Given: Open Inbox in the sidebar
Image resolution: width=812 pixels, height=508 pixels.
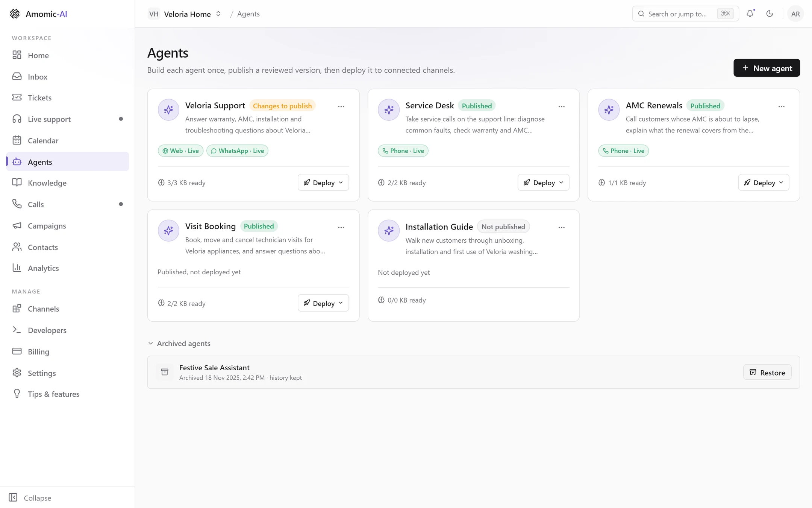Looking at the screenshot, I should tap(68, 77).
